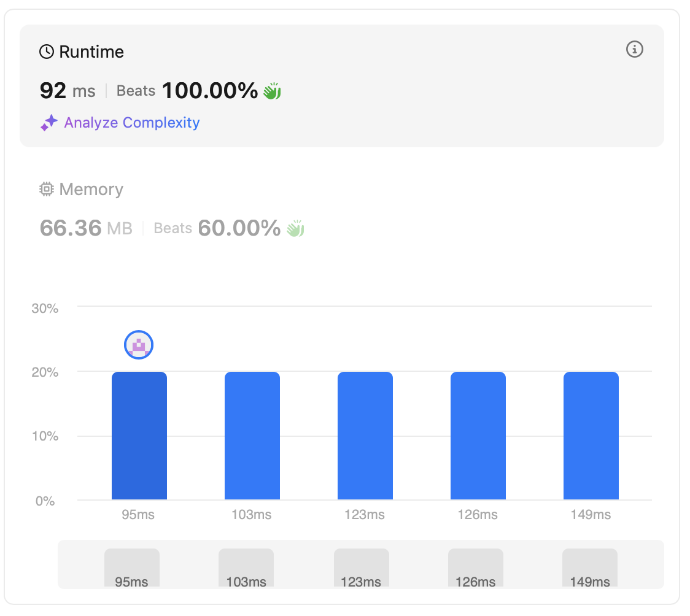This screenshot has height=616, width=690.
Task: Open the Analyze Complexity link
Action: pyautogui.click(x=131, y=123)
